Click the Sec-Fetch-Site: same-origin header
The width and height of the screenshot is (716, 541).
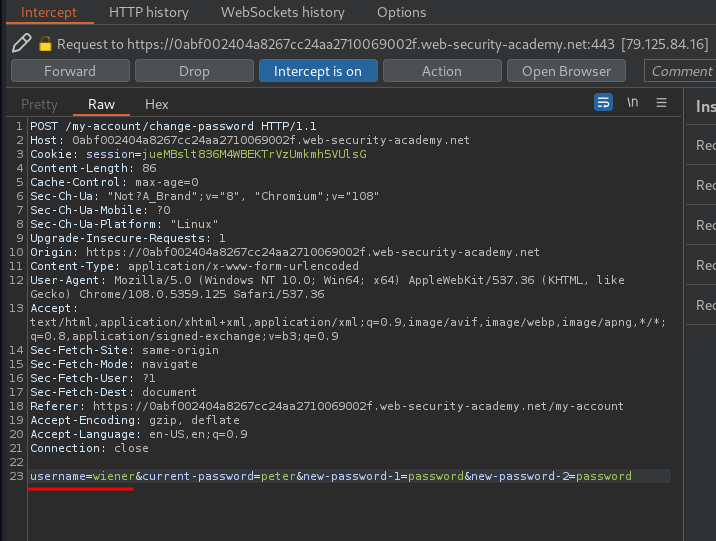click(x=124, y=350)
